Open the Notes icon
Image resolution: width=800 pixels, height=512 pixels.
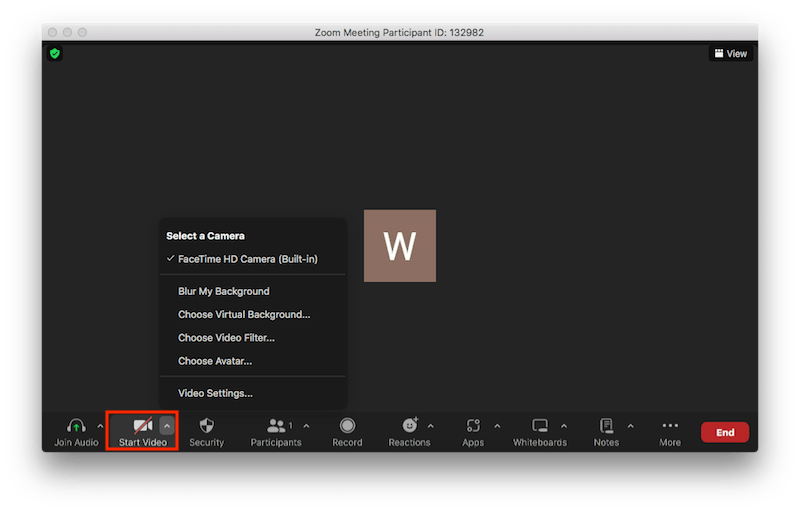606,425
